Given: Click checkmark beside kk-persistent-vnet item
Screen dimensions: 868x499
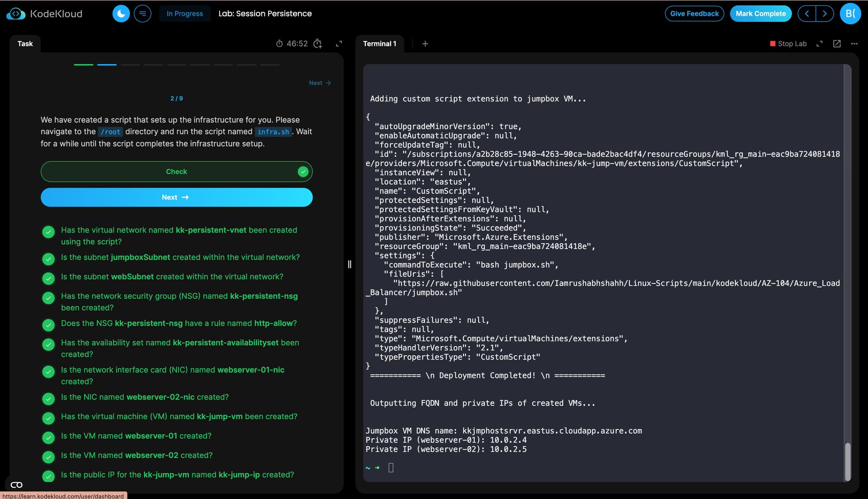Looking at the screenshot, I should pos(48,232).
